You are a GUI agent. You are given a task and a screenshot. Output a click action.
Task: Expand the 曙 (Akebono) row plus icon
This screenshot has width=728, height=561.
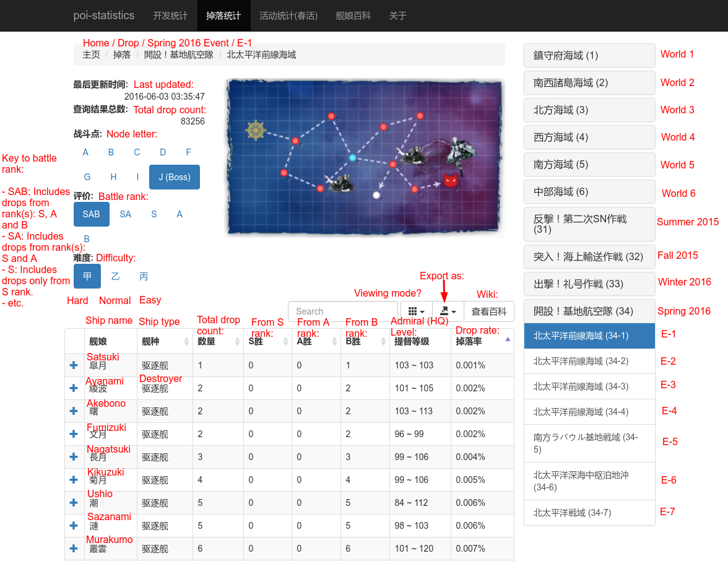73,411
